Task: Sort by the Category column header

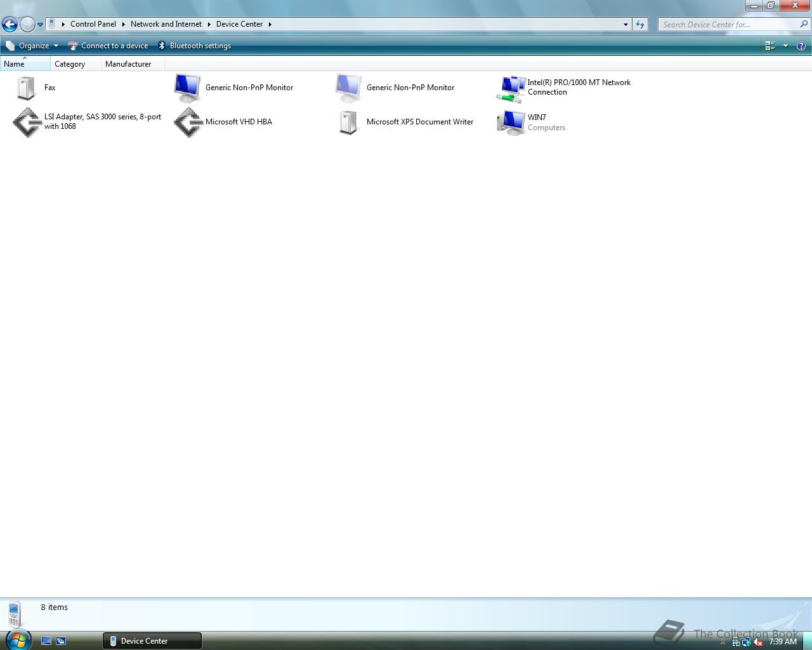Action: tap(75, 64)
